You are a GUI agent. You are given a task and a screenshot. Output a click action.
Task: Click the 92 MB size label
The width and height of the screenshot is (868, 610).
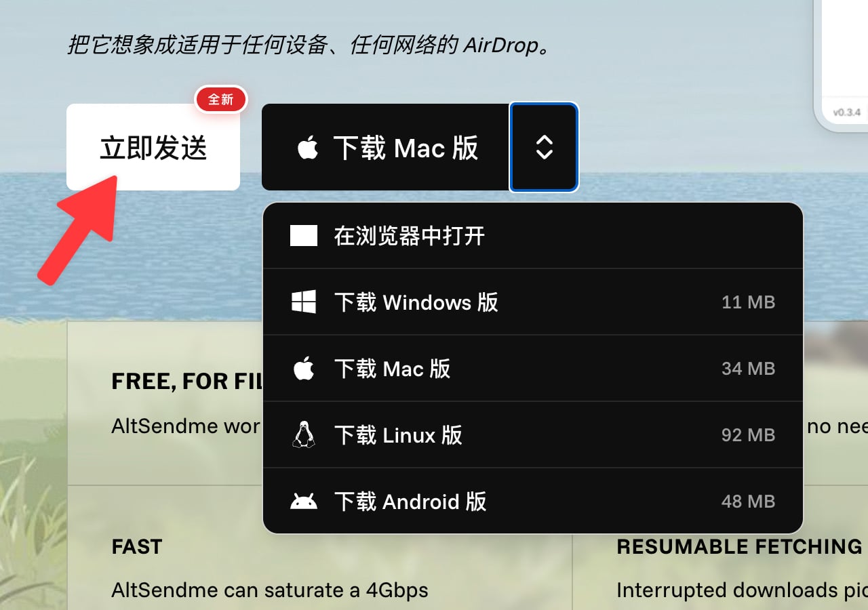click(748, 435)
